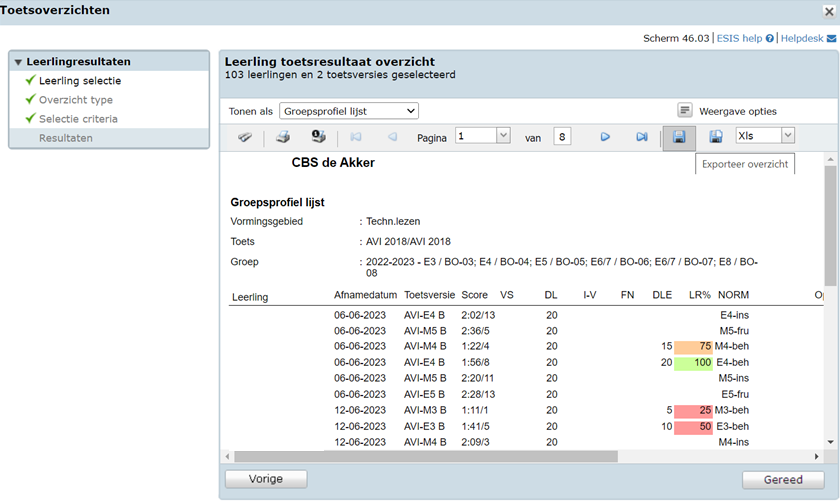
Task: Click the total pages field showing 8
Action: click(x=562, y=137)
